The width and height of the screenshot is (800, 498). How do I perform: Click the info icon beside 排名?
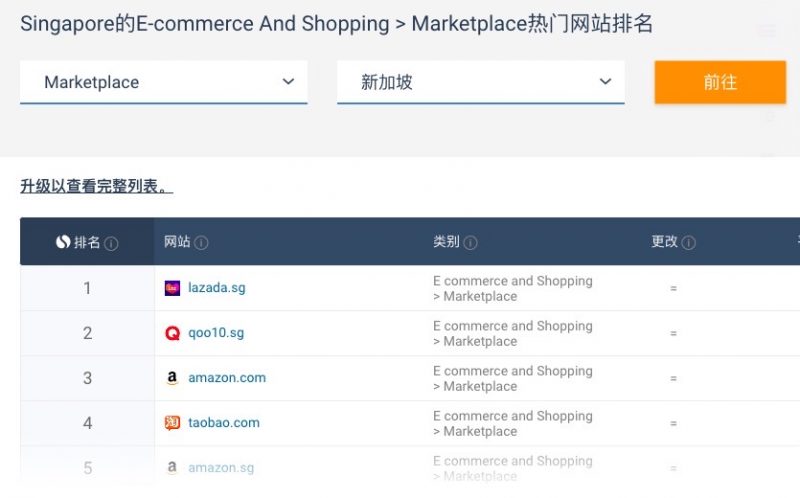point(111,243)
